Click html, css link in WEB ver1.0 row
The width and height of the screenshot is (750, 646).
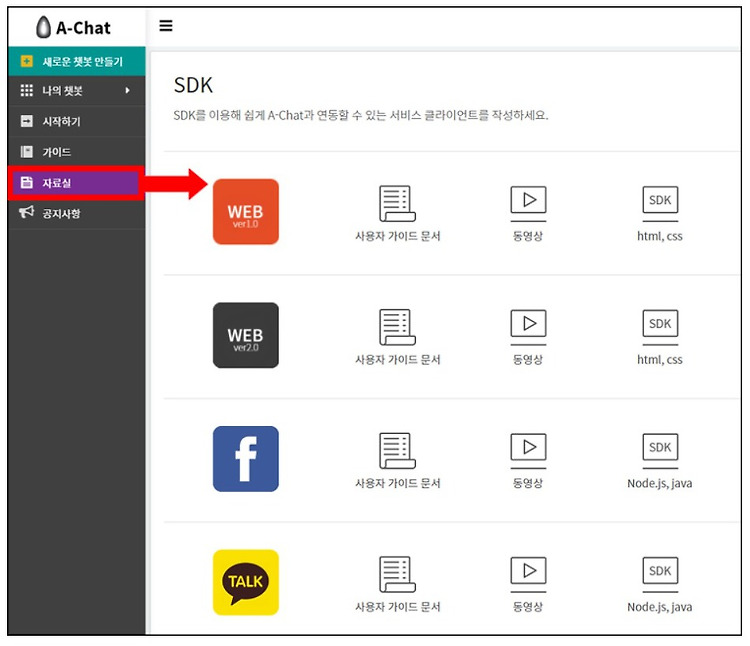[660, 236]
